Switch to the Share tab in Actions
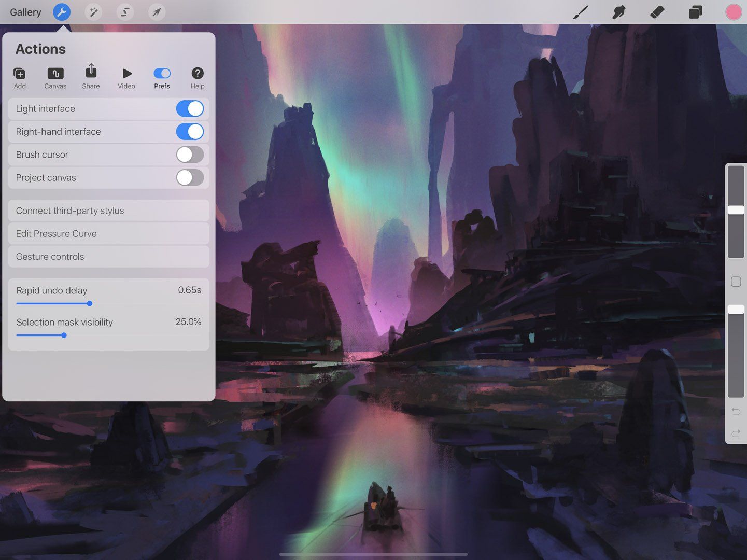The image size is (747, 560). (x=91, y=77)
